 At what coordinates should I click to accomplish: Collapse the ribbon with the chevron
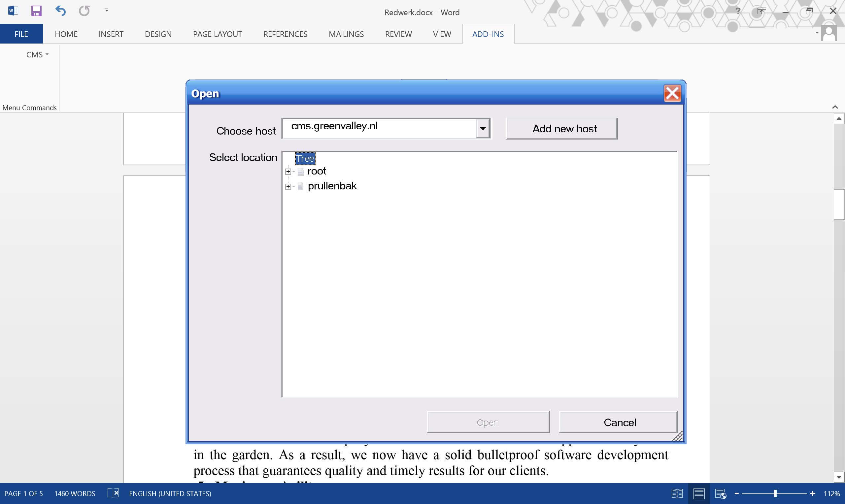click(x=835, y=107)
